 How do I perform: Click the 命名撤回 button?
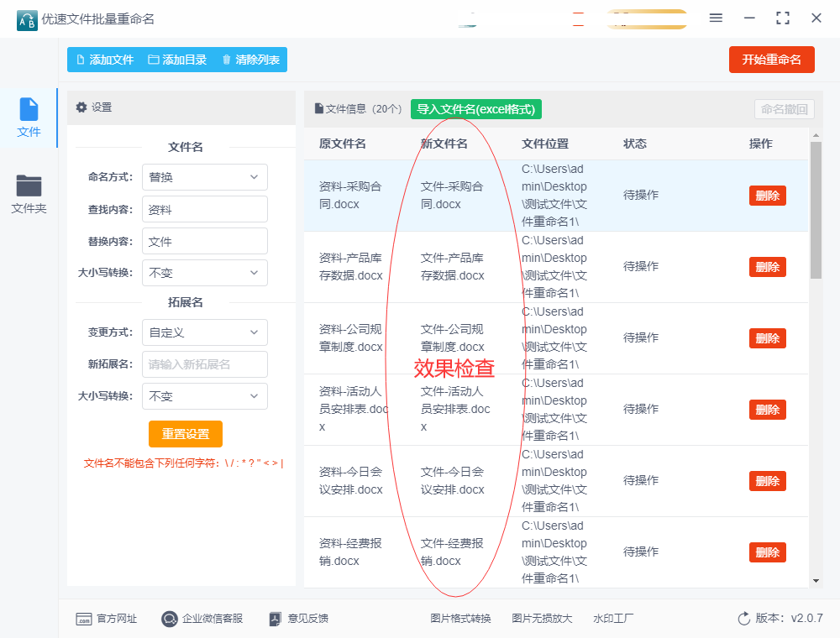(785, 109)
